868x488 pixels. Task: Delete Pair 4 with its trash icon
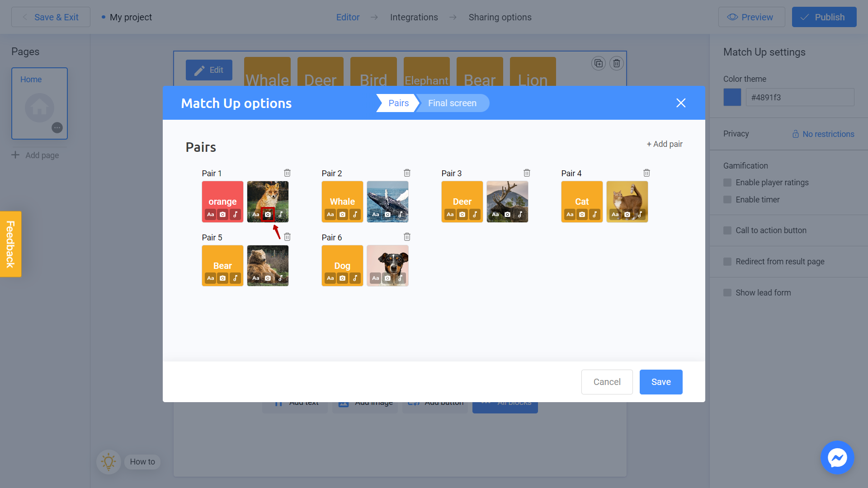click(646, 173)
